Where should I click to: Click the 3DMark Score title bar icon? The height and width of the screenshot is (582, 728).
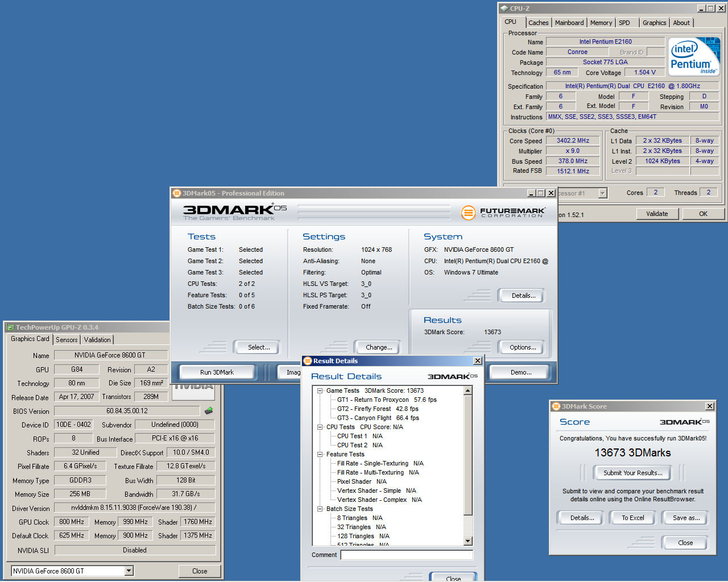pyautogui.click(x=556, y=406)
